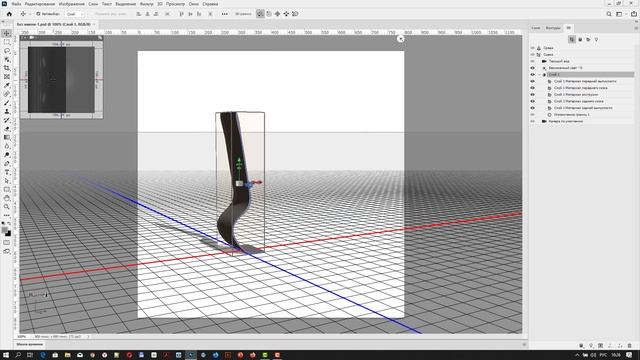Select the Rectangular Marquee tool
The image size is (640, 360).
point(7,42)
